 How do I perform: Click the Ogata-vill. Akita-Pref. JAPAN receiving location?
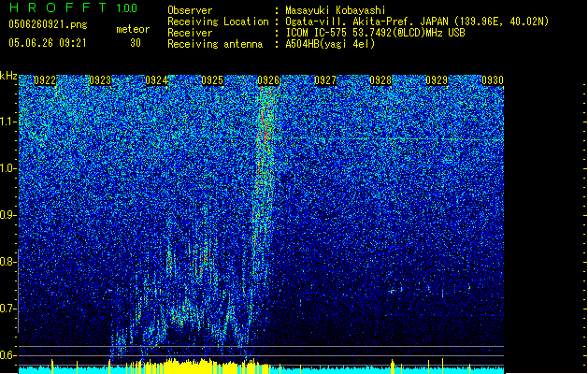[x=417, y=22]
